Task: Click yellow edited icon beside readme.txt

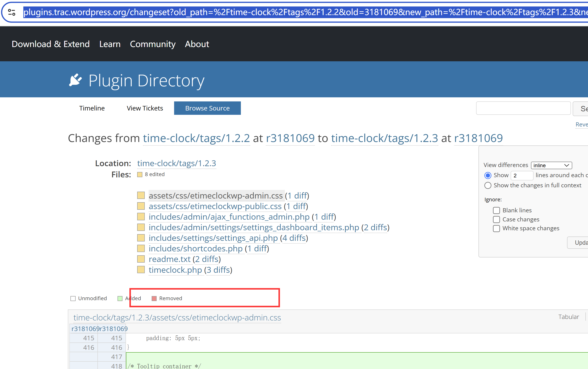Action: click(141, 259)
